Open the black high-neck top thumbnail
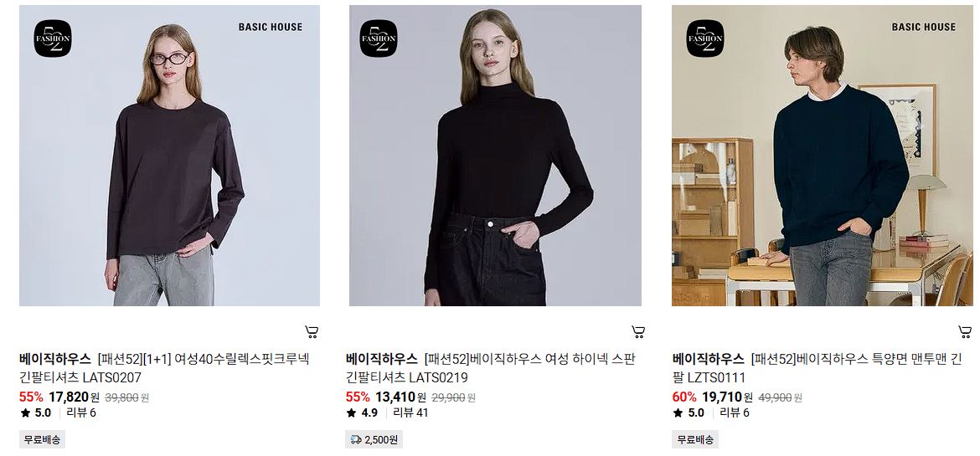980x456 pixels. pyautogui.click(x=495, y=156)
